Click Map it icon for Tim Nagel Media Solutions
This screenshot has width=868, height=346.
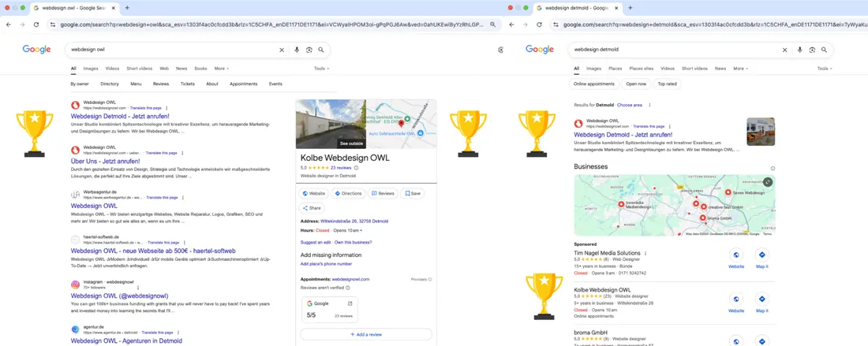(762, 255)
